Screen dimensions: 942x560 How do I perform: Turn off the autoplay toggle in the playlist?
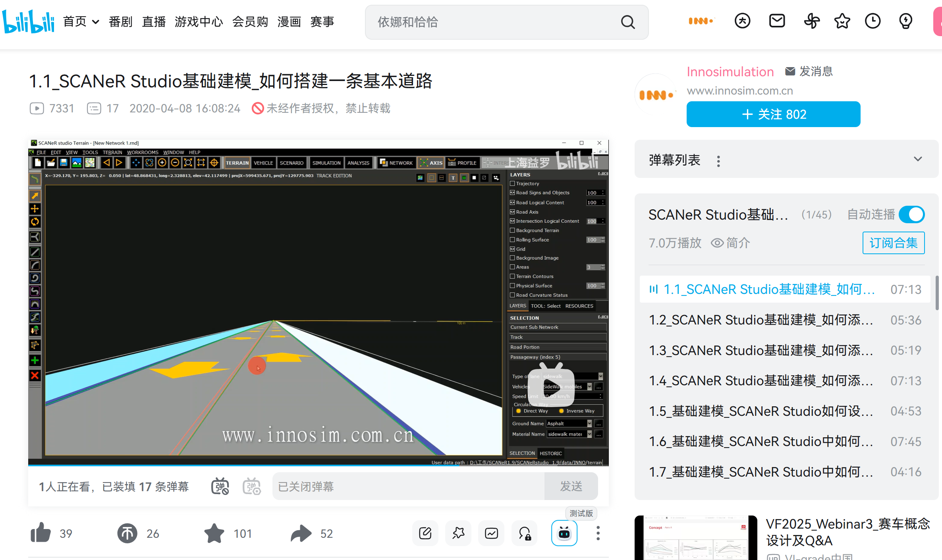click(912, 214)
